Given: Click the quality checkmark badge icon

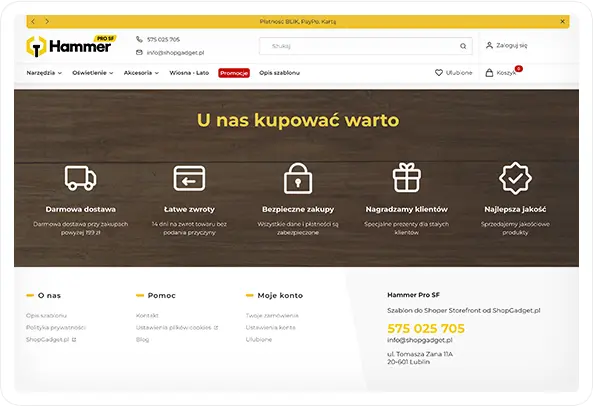Looking at the screenshot, I should (515, 178).
